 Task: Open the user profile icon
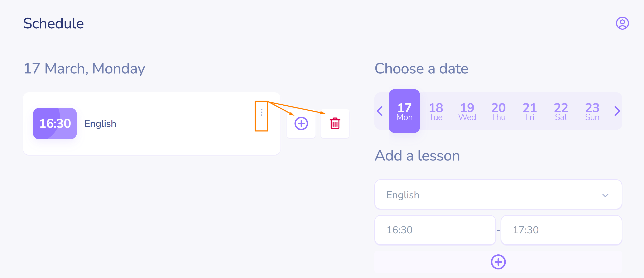(x=622, y=23)
